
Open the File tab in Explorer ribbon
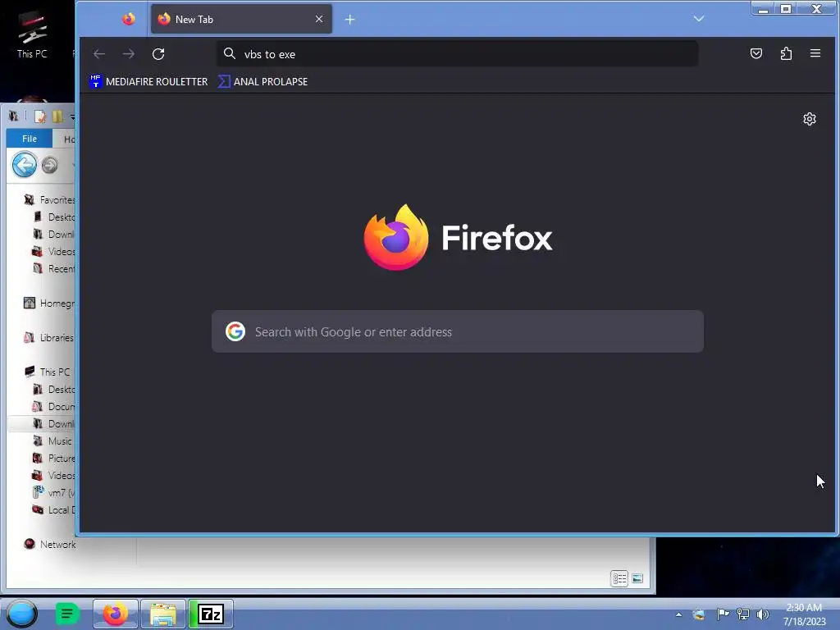point(30,139)
